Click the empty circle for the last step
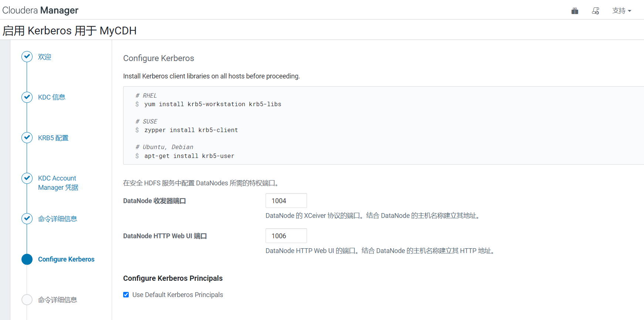The width and height of the screenshot is (644, 320). pyautogui.click(x=27, y=300)
